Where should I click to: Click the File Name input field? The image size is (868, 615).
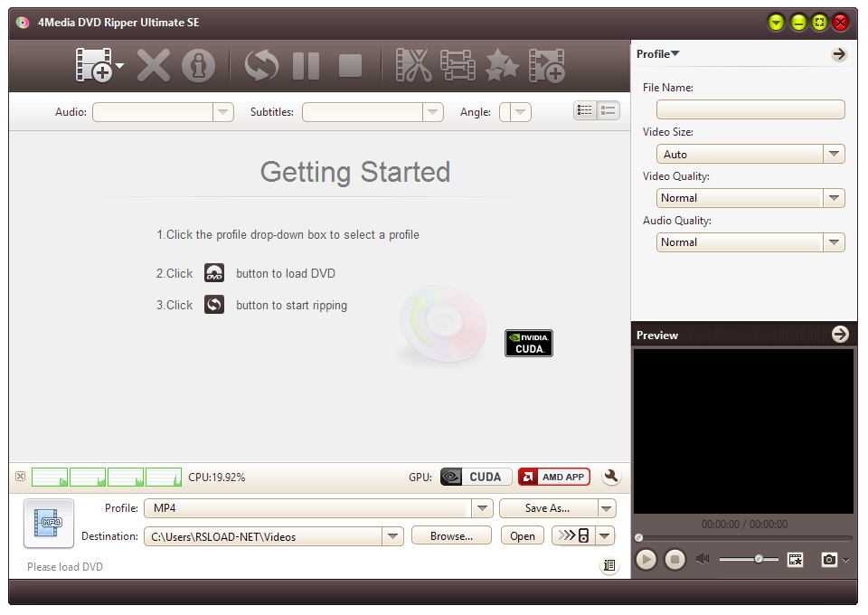click(x=750, y=109)
